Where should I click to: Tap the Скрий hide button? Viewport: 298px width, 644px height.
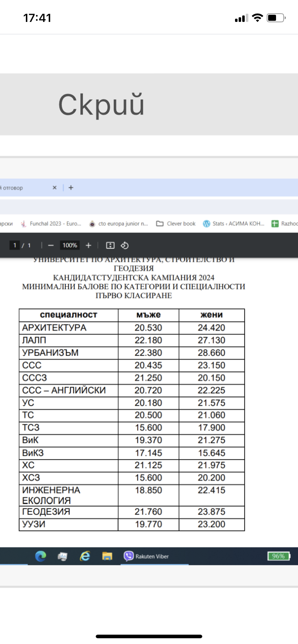click(101, 105)
